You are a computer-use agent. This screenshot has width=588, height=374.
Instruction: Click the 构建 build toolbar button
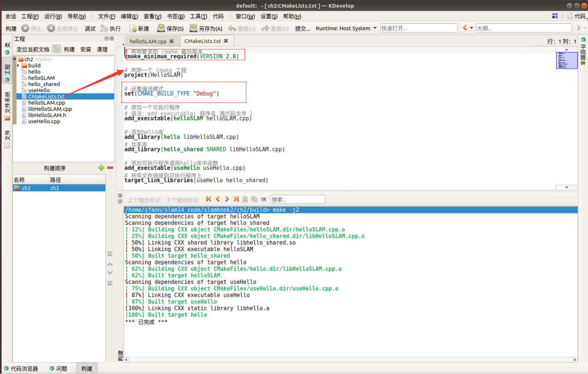pos(11,29)
